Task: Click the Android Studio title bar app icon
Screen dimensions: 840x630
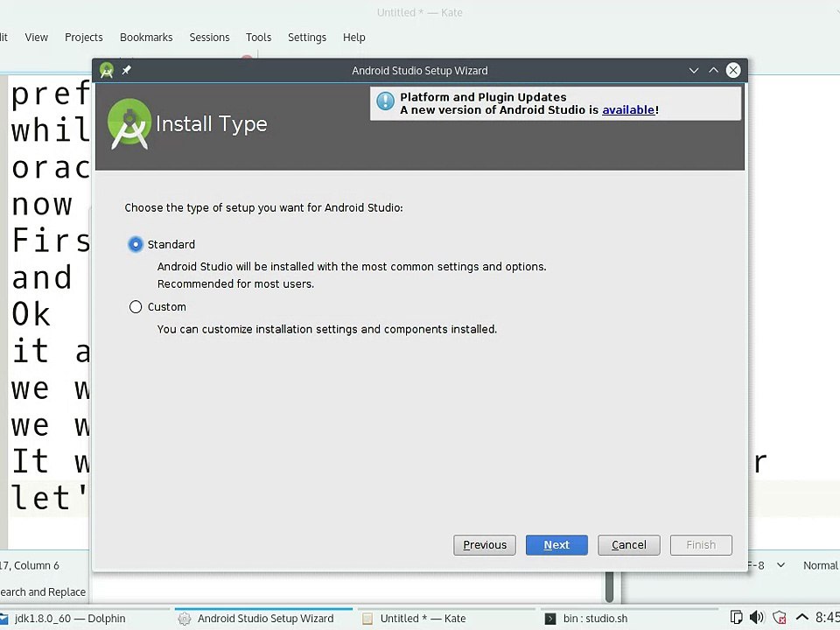Action: click(x=107, y=70)
